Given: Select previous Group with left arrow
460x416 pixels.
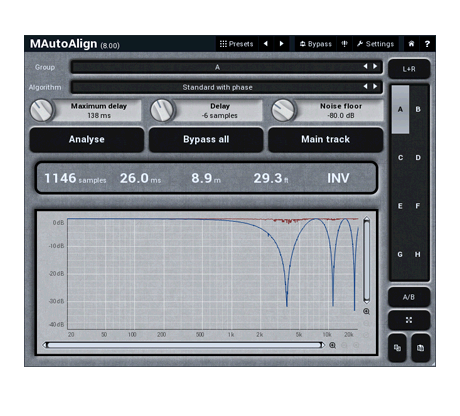Looking at the screenshot, I should (365, 67).
